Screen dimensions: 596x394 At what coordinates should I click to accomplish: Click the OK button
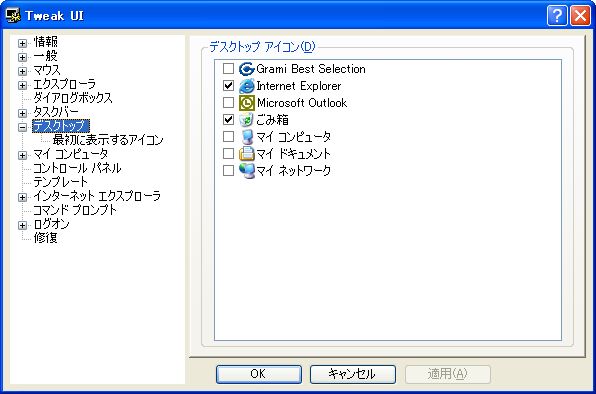click(x=259, y=374)
